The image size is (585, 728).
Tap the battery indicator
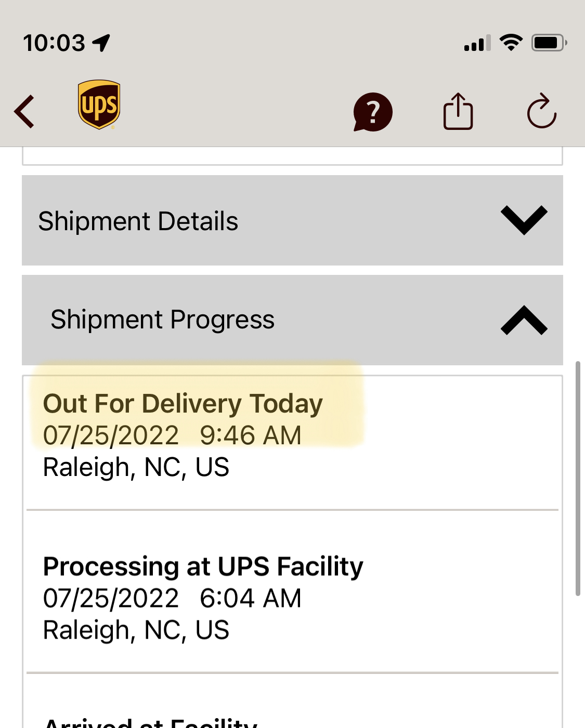[549, 43]
